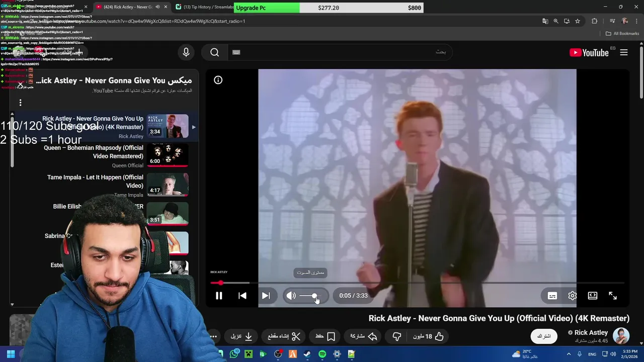Click the red video progress bar

(418, 283)
